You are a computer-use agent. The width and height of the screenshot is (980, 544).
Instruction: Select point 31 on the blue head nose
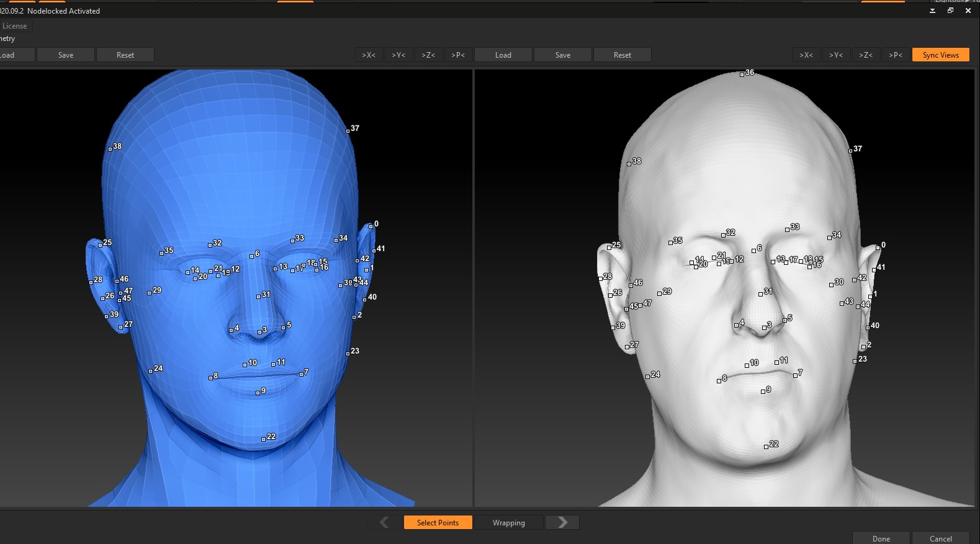(259, 297)
